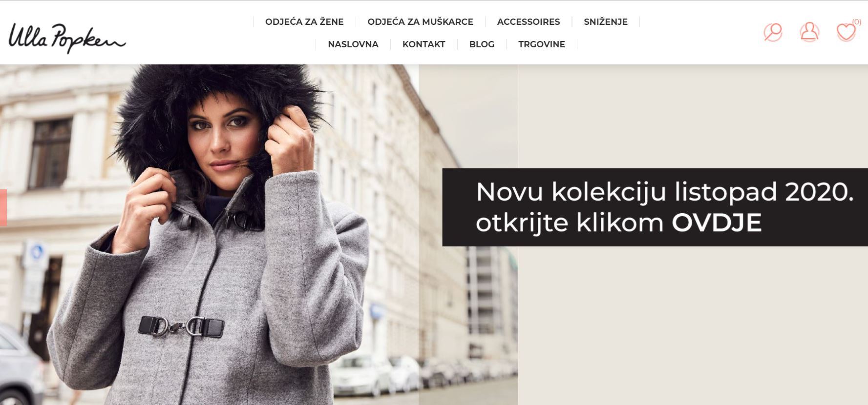View the wishlist heart icon

click(x=846, y=32)
